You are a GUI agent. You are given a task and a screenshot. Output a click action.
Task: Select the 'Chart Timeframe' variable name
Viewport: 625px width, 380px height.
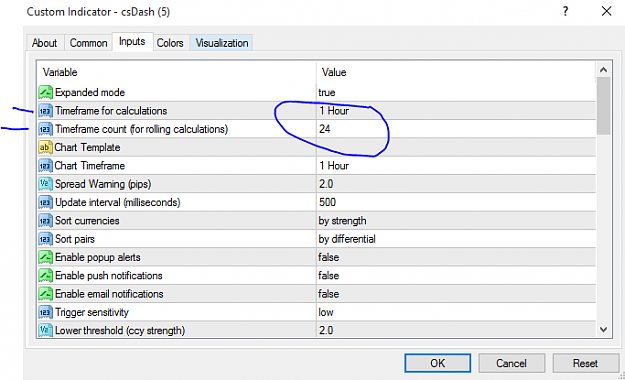click(90, 165)
